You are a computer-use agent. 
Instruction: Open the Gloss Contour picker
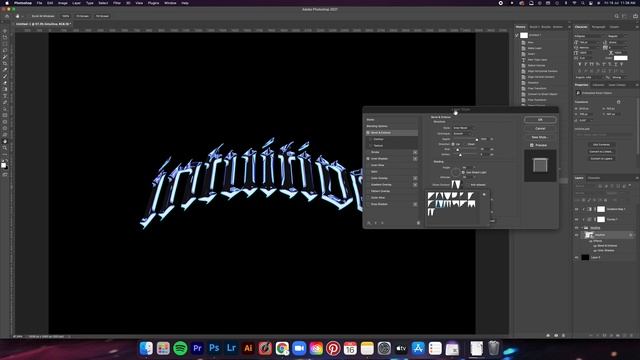456,184
